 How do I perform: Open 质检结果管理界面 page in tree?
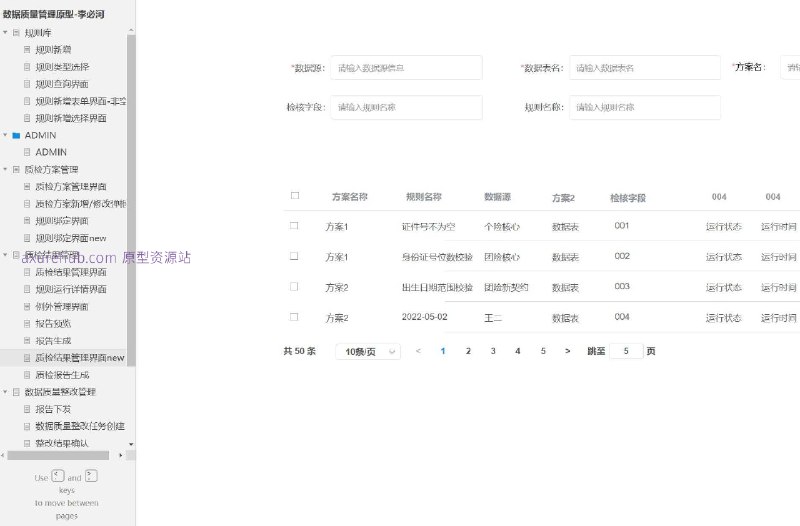pyautogui.click(x=71, y=272)
